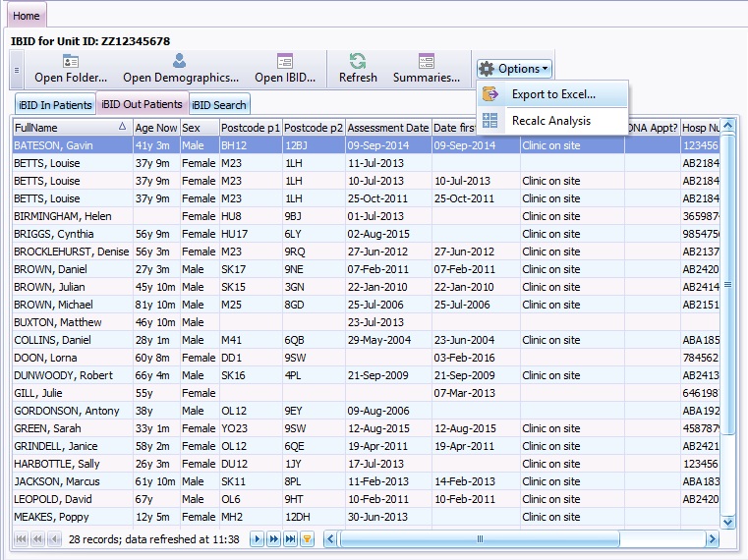Click the Assessment Date column header

[x=388, y=128]
